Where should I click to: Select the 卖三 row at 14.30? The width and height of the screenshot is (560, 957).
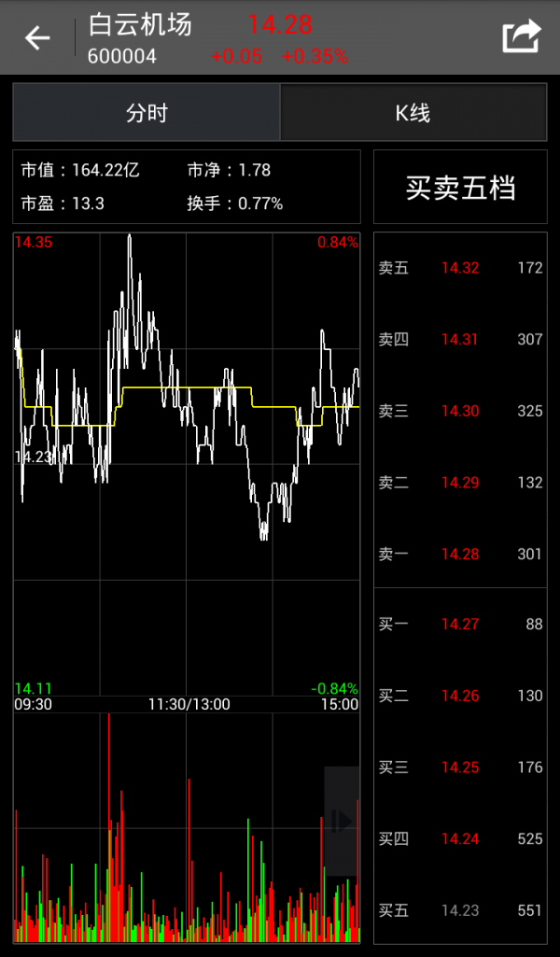point(460,411)
